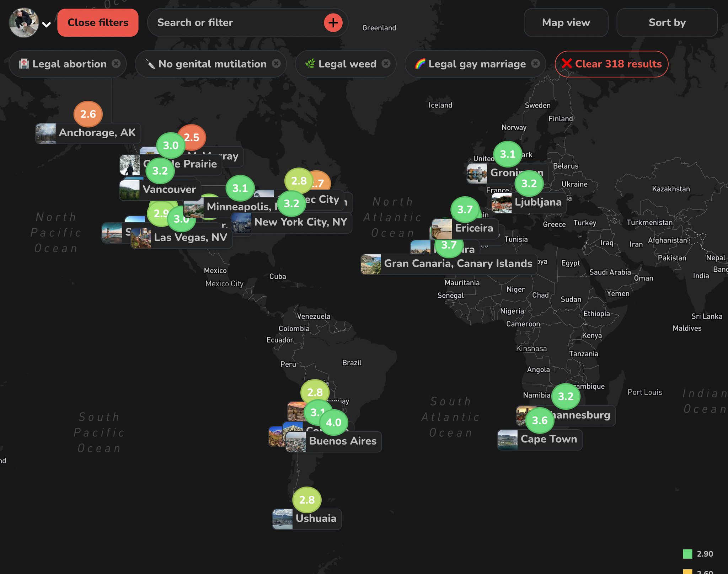
Task: Click the plus icon in the search bar
Action: point(333,22)
